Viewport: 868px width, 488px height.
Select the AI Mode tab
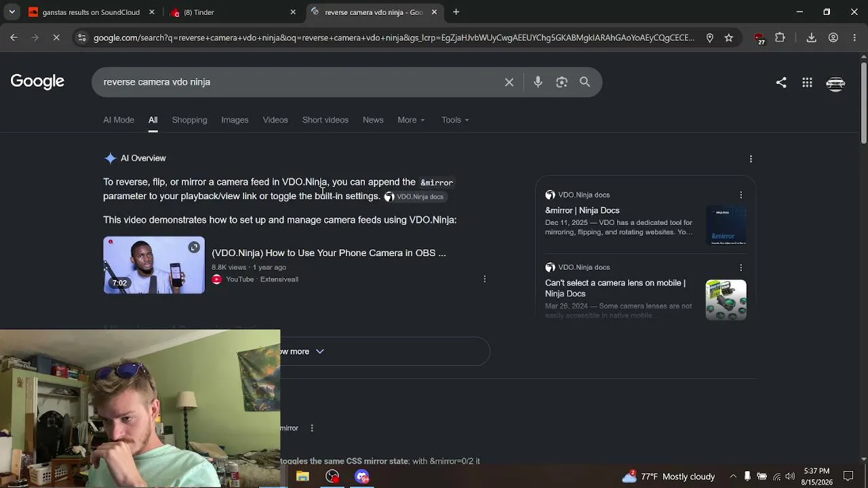coord(119,120)
